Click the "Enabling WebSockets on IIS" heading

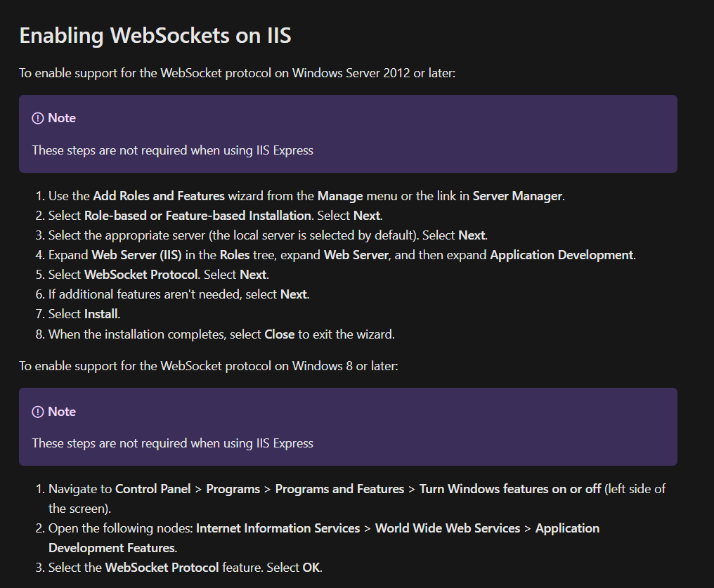pos(155,36)
